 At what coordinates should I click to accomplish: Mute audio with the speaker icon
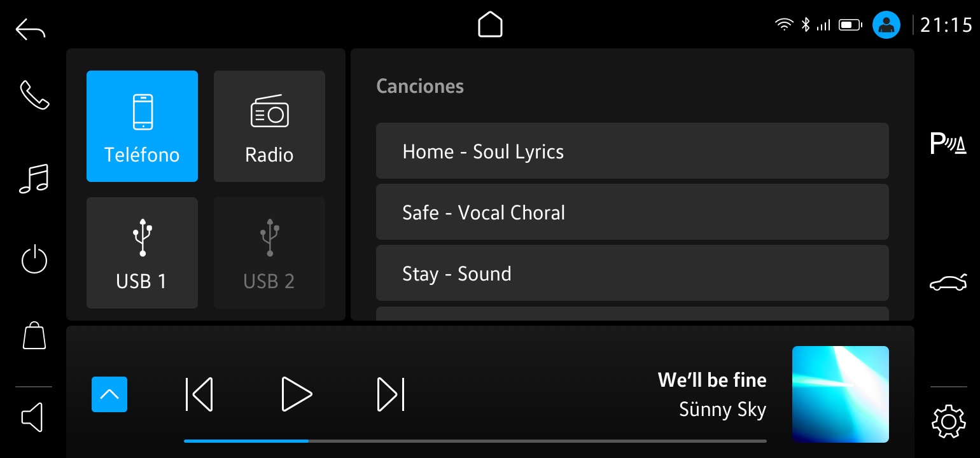click(x=33, y=417)
